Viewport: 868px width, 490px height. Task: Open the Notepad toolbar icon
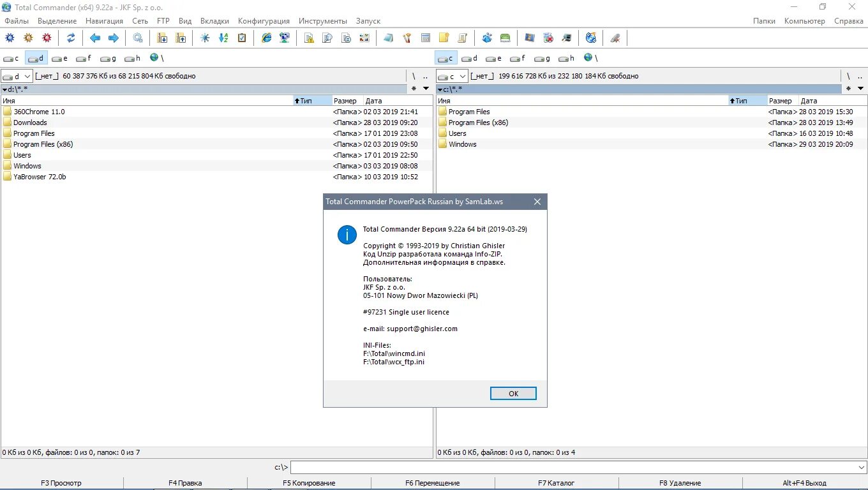click(389, 38)
